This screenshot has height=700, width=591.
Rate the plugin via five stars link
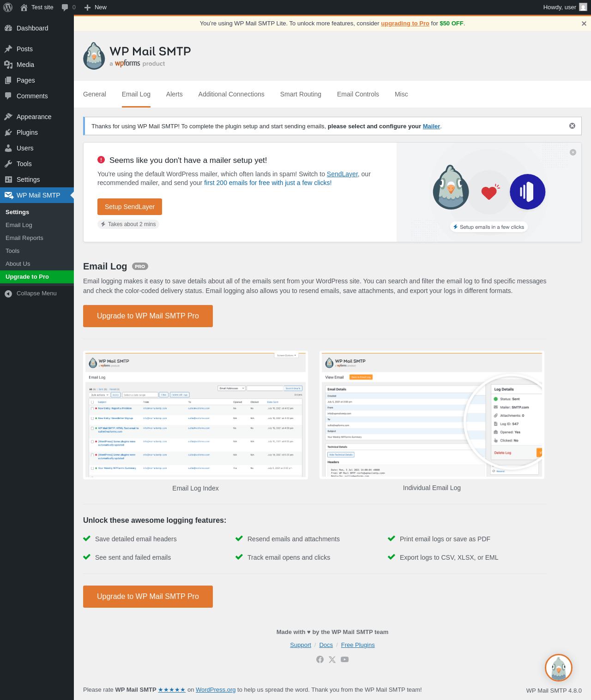point(172,690)
